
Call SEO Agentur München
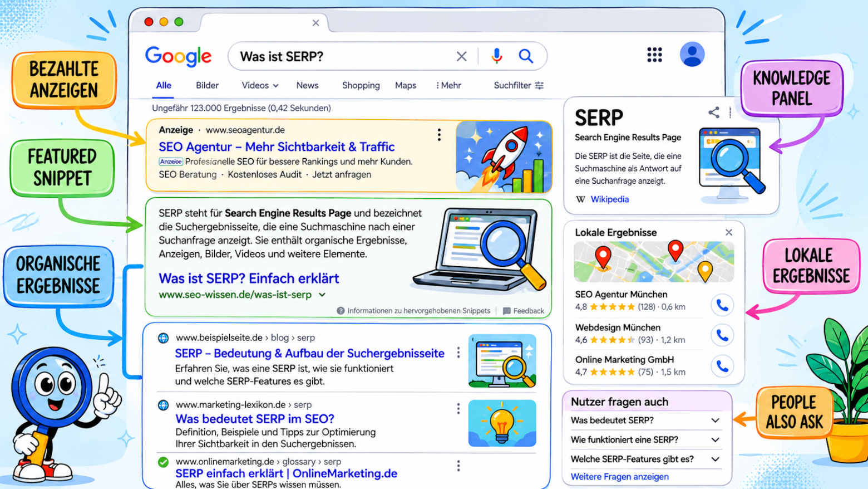pos(722,305)
